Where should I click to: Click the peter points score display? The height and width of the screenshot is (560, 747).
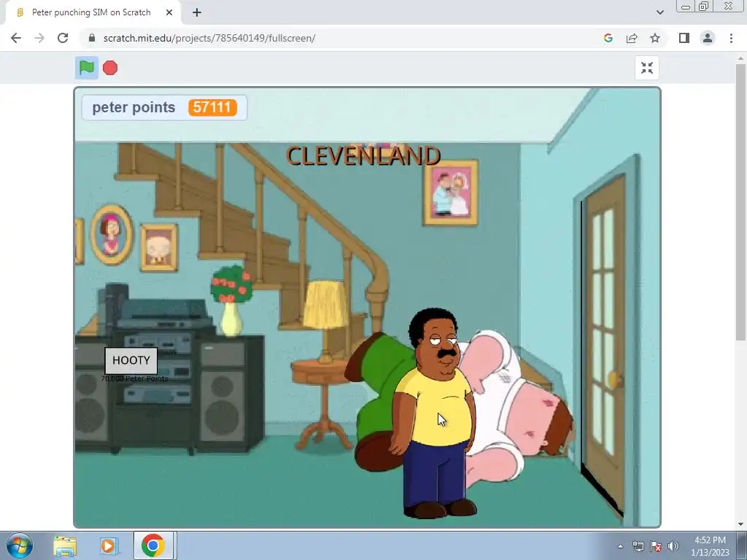pos(164,108)
